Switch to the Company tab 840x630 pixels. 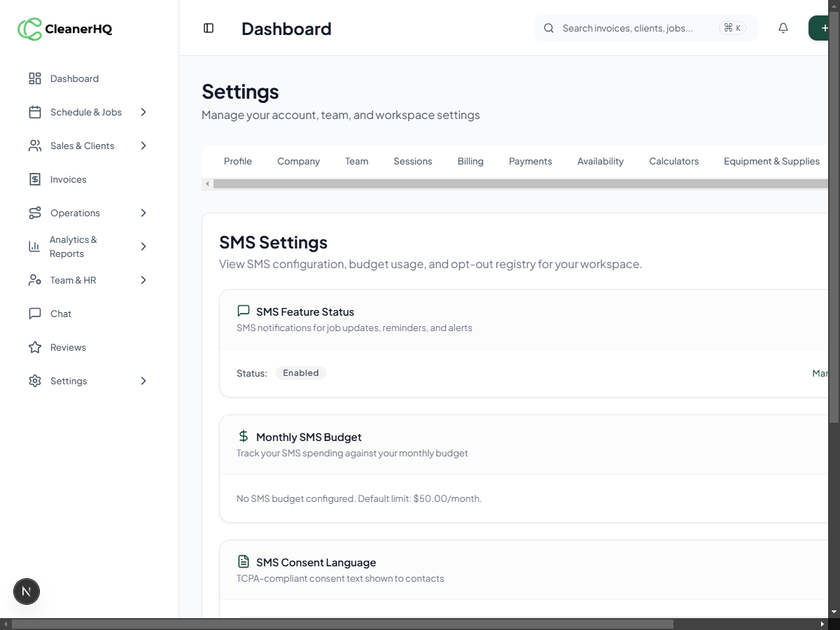pos(298,161)
